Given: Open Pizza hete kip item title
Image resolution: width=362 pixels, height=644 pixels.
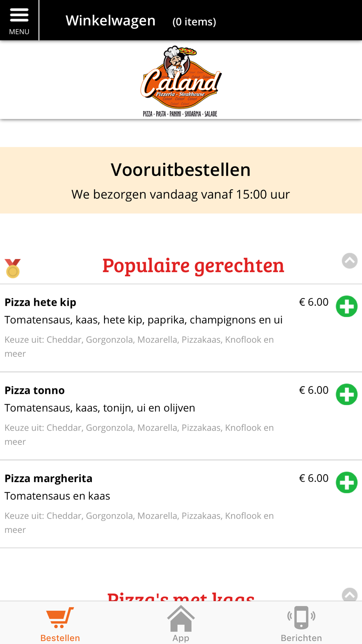Looking at the screenshot, I should tap(40, 302).
